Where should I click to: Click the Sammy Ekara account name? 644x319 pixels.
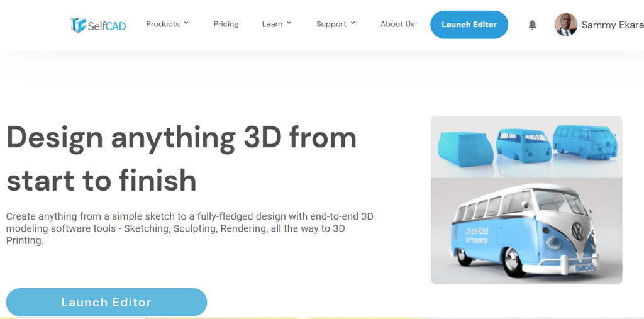tap(613, 25)
